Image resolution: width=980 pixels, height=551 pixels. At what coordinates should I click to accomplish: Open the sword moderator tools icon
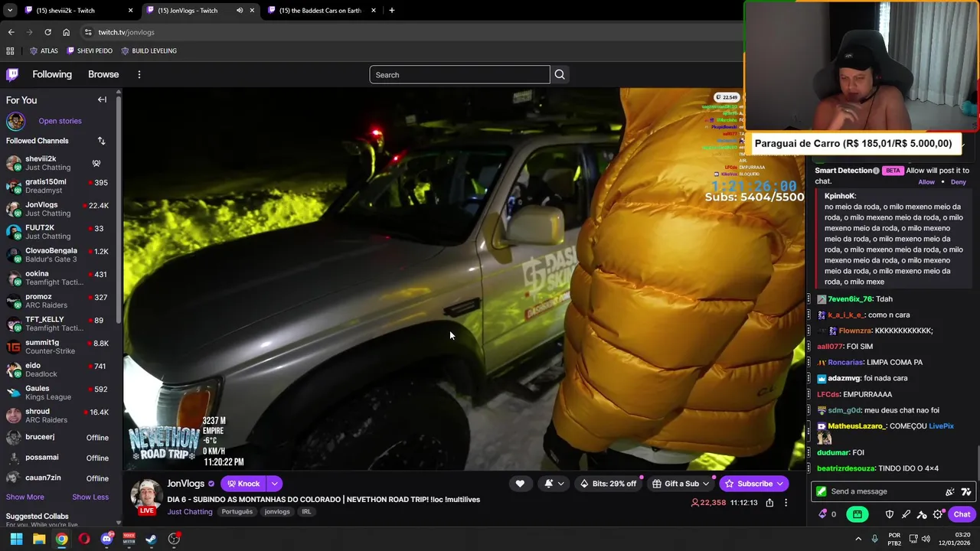(906, 514)
